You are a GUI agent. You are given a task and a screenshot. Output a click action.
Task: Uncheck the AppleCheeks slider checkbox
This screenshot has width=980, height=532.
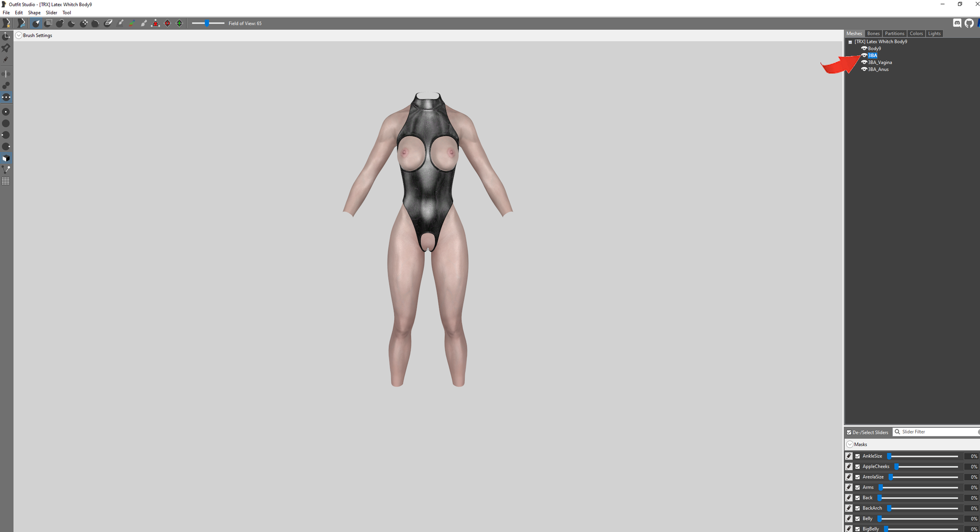coord(857,467)
